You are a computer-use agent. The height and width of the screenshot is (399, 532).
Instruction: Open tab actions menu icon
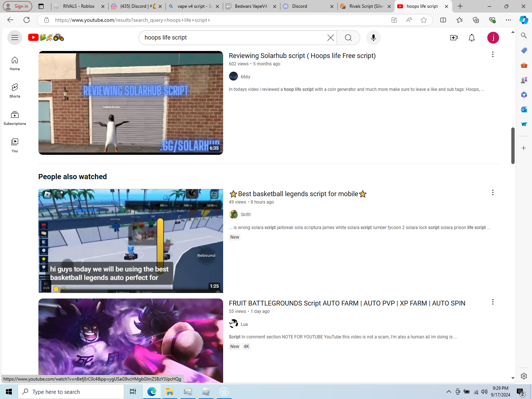41,6
